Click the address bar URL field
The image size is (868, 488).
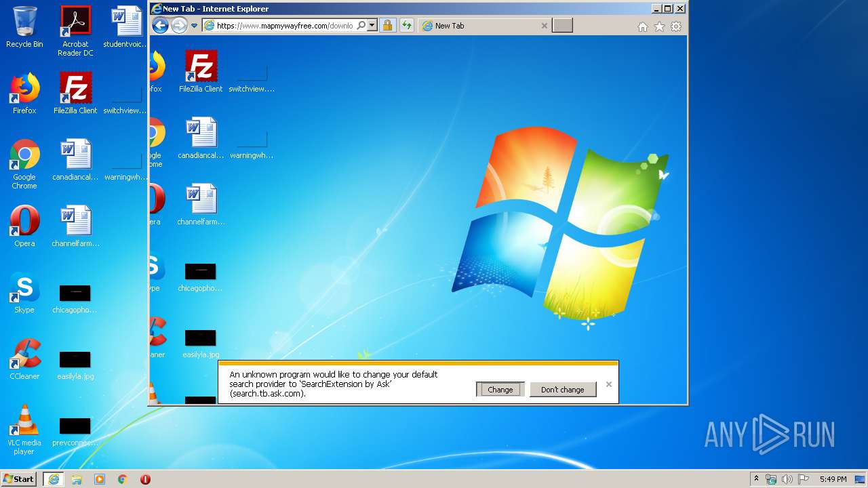click(x=285, y=26)
